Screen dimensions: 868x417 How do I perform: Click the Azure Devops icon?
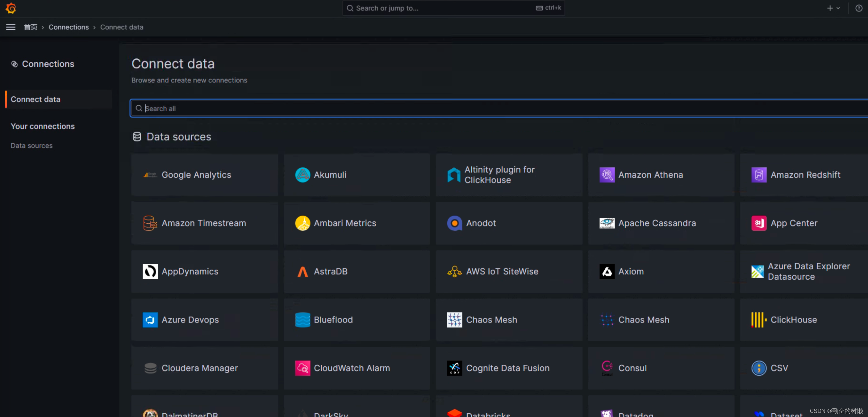(x=150, y=320)
